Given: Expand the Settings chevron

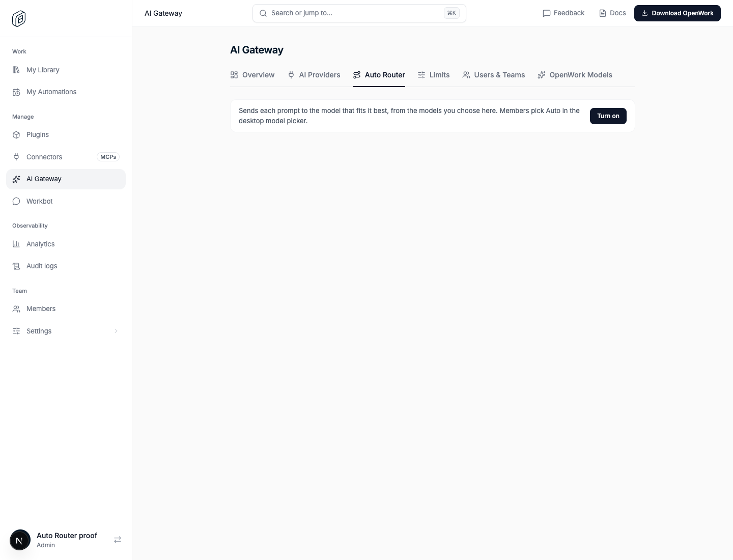Looking at the screenshot, I should coord(116,331).
